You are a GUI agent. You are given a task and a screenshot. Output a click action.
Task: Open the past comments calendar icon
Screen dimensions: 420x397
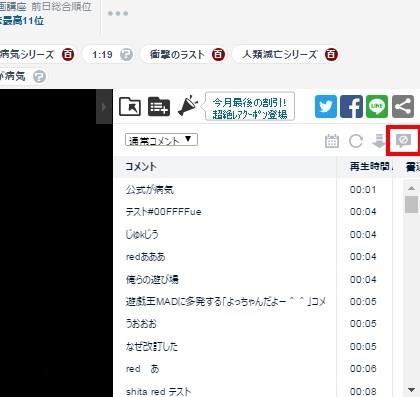332,141
